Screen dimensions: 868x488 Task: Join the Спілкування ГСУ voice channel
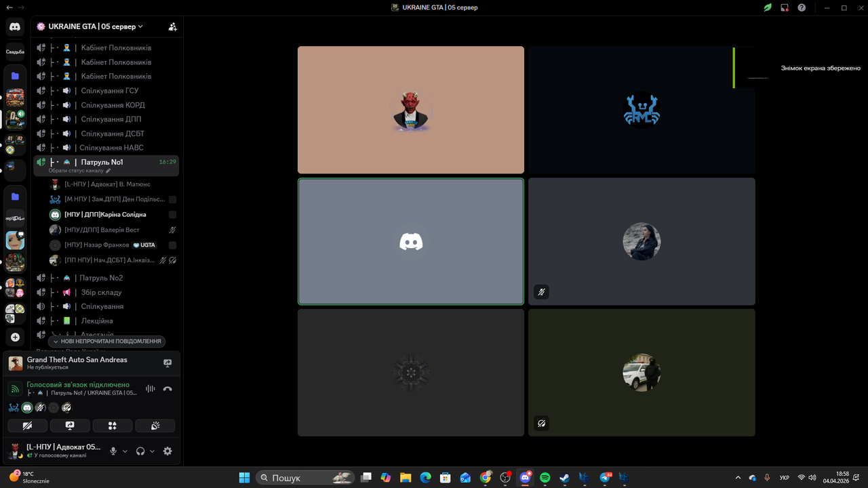[x=106, y=91]
